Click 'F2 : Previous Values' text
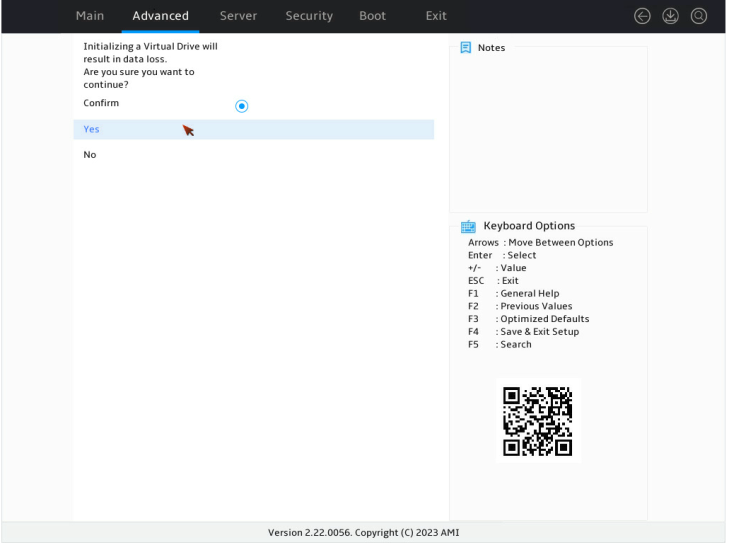 pyautogui.click(x=520, y=306)
